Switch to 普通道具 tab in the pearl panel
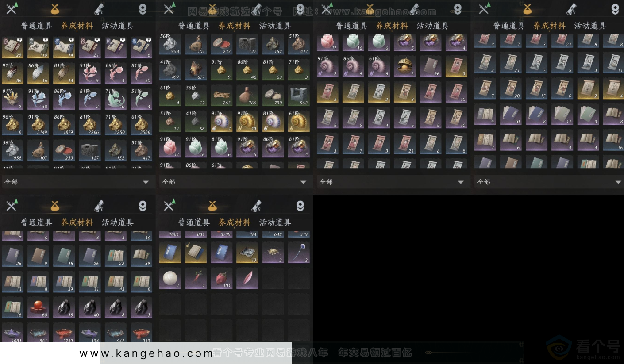This screenshot has height=364, width=624. [194, 222]
